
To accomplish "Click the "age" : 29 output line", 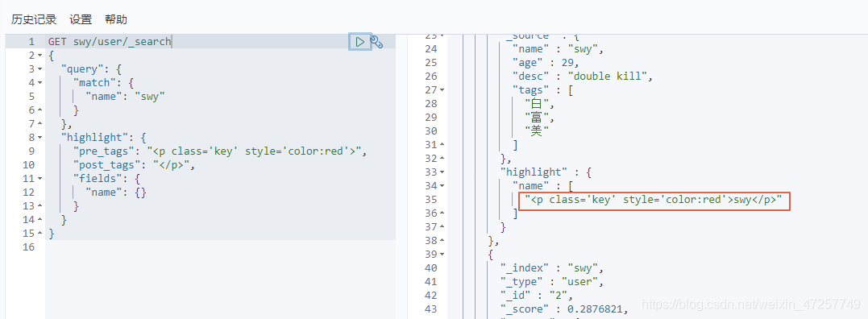I will (x=546, y=63).
